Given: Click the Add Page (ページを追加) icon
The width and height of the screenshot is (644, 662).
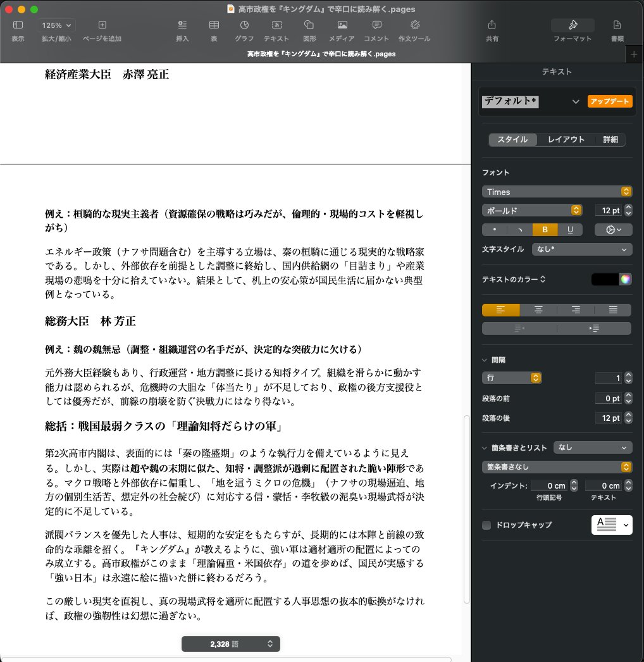Looking at the screenshot, I should click(102, 25).
